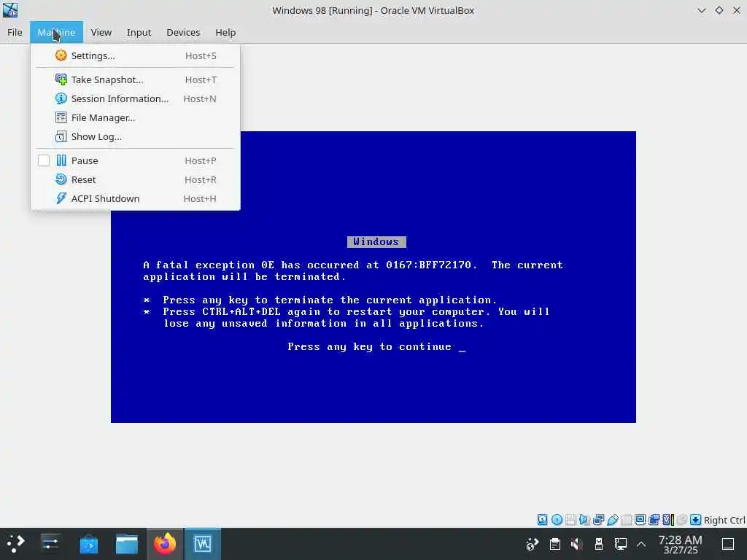
Task: Open the Input menu
Action: tap(139, 32)
